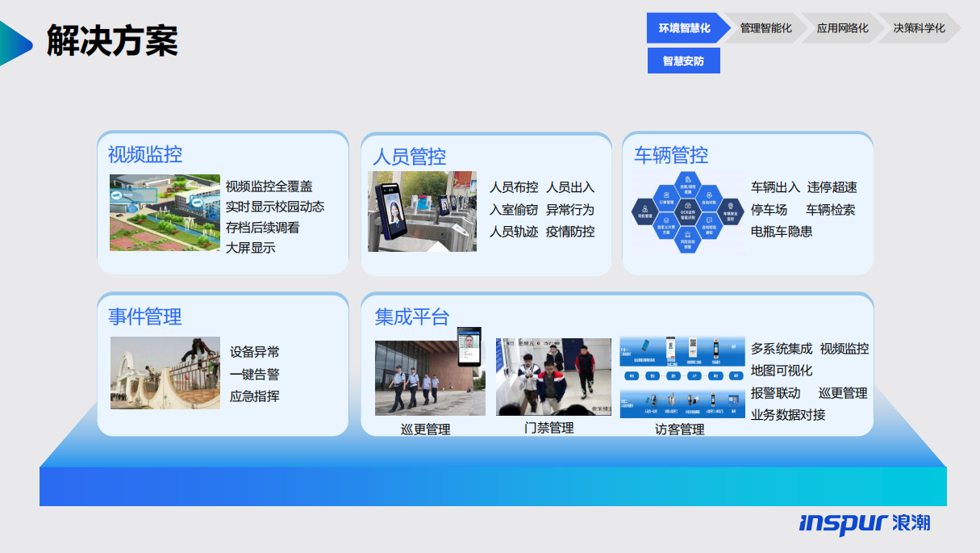Click the 设备异常 text
This screenshot has height=553, width=980.
255,352
